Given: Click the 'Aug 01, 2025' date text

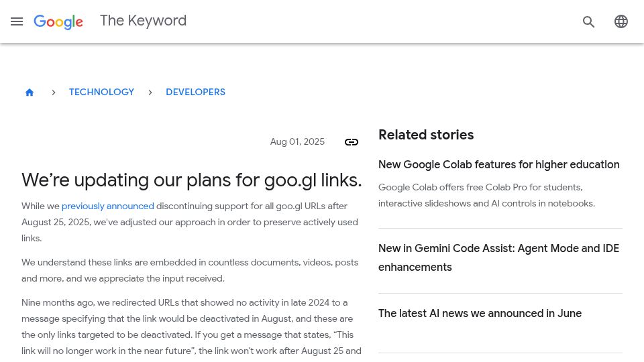Looking at the screenshot, I should [x=297, y=141].
